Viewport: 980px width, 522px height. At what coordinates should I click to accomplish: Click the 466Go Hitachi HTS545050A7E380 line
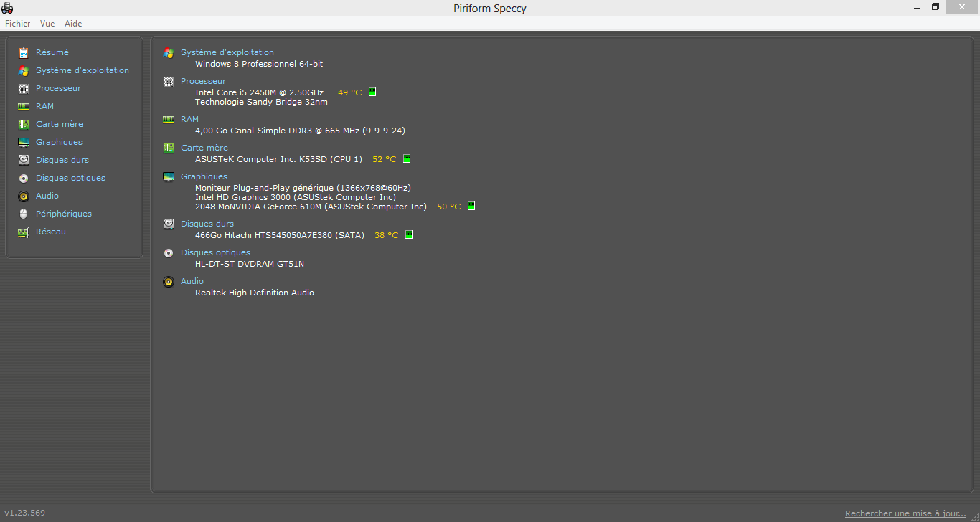click(x=280, y=235)
